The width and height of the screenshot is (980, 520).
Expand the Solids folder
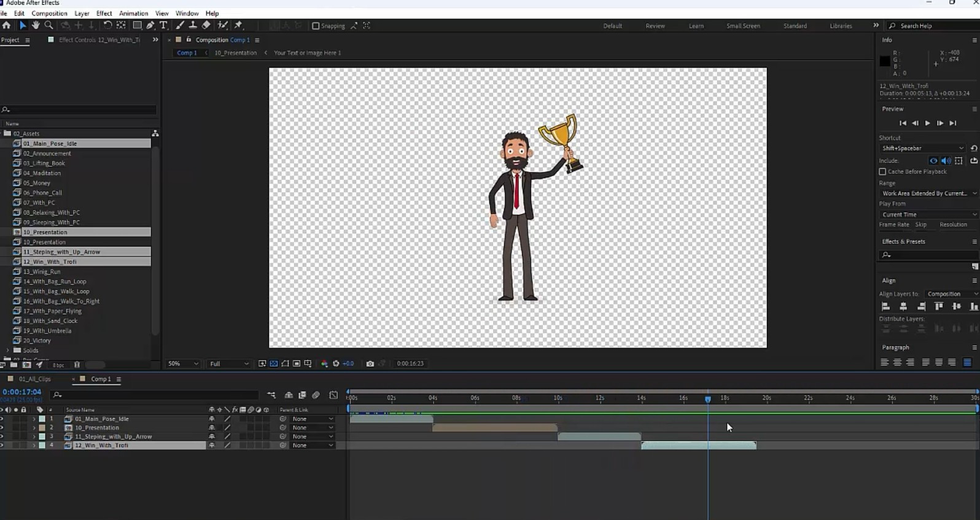click(x=7, y=351)
